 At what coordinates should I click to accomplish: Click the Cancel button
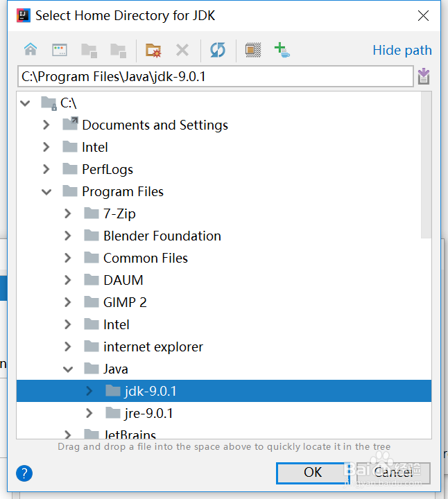click(393, 473)
